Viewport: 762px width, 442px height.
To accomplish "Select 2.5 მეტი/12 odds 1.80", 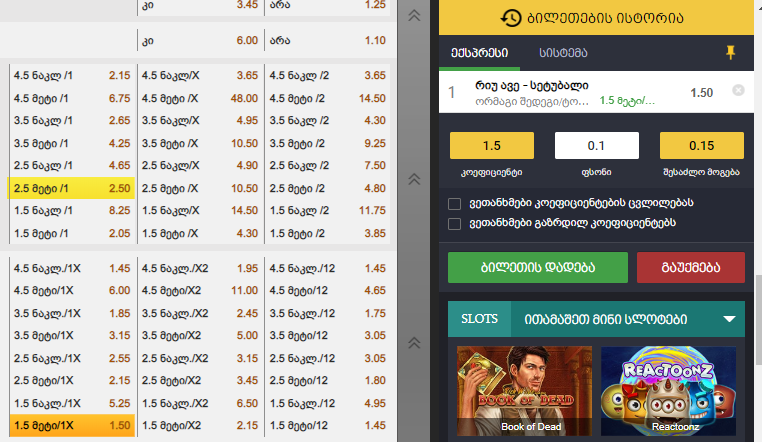I will pyautogui.click(x=328, y=381).
